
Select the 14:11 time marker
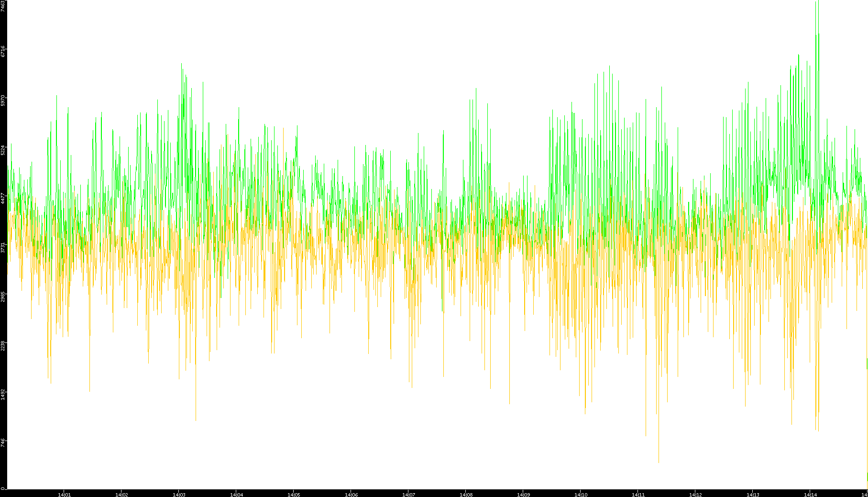point(638,495)
